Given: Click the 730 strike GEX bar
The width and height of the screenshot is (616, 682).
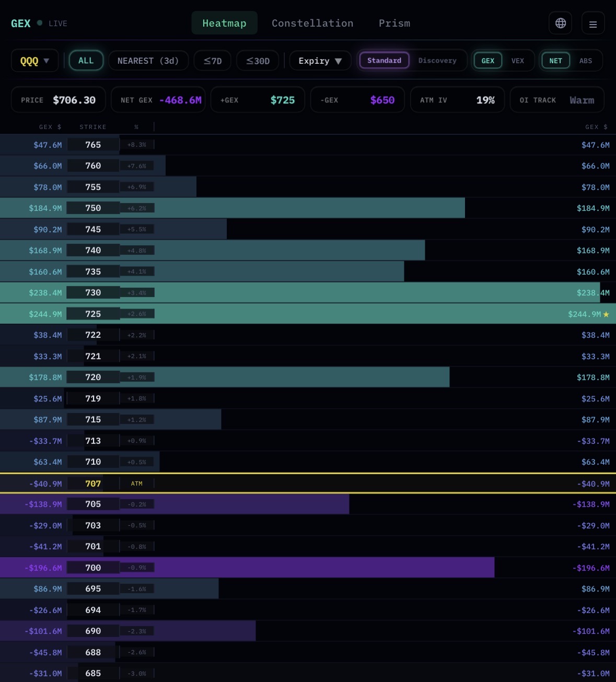Looking at the screenshot, I should (x=300, y=292).
